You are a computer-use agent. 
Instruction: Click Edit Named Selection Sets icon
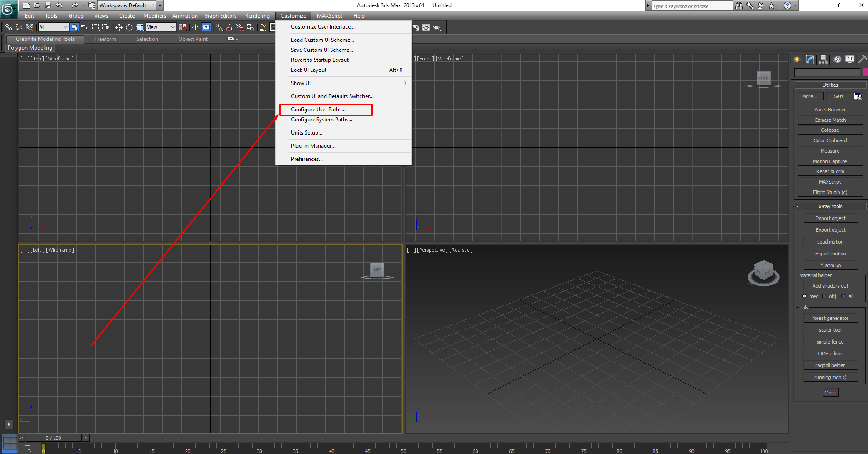point(263,27)
